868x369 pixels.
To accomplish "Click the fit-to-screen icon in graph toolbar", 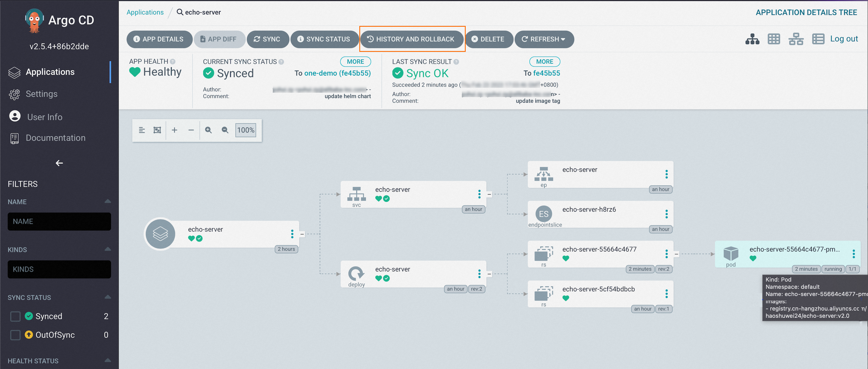I will [157, 130].
